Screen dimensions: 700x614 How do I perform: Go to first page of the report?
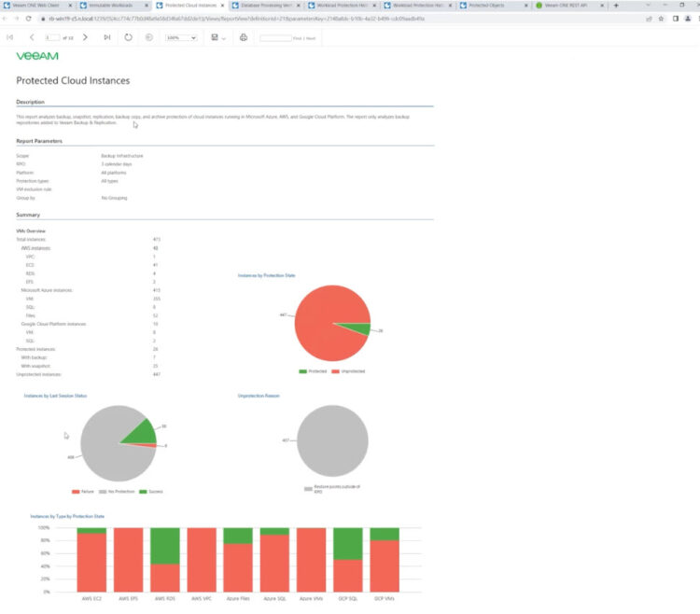(x=10, y=37)
